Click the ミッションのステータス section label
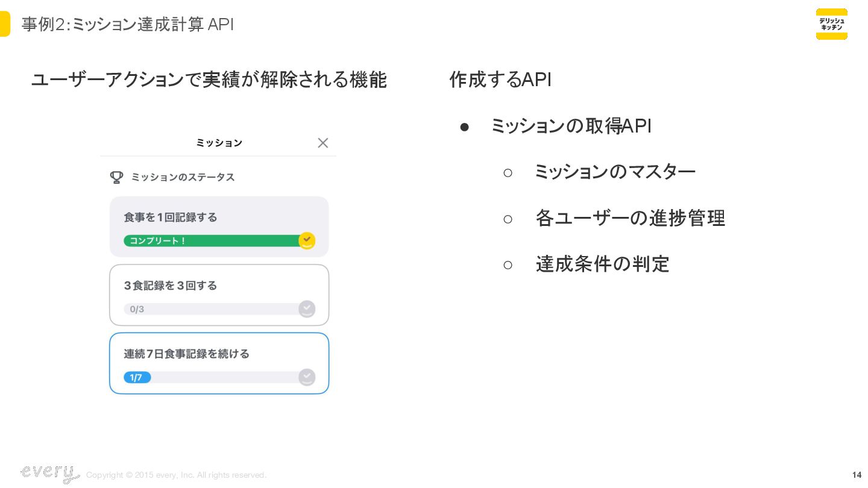The image size is (868, 488). click(x=183, y=177)
